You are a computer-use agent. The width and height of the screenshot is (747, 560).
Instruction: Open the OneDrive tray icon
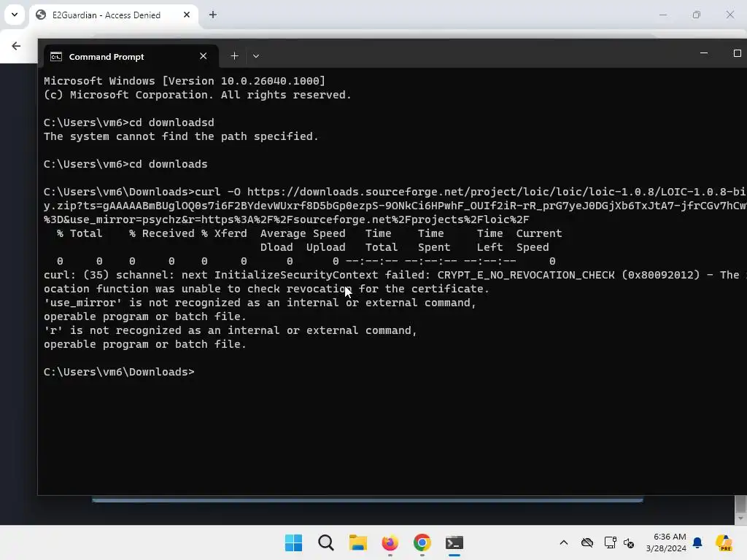click(587, 542)
